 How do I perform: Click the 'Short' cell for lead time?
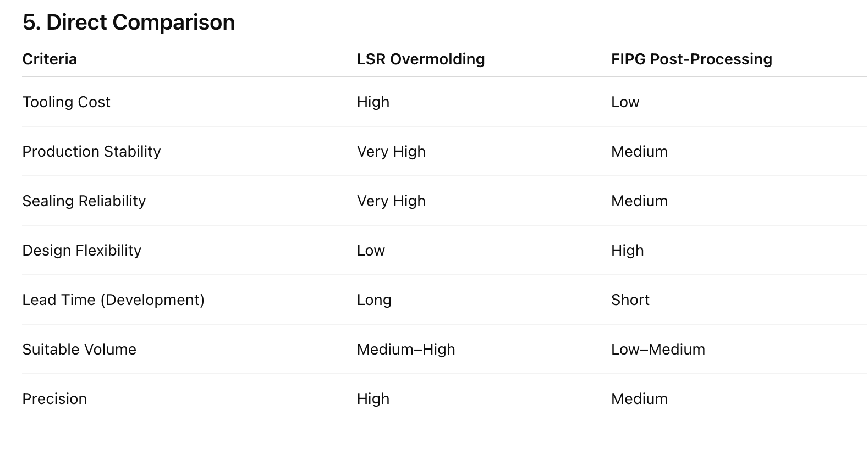pyautogui.click(x=630, y=300)
